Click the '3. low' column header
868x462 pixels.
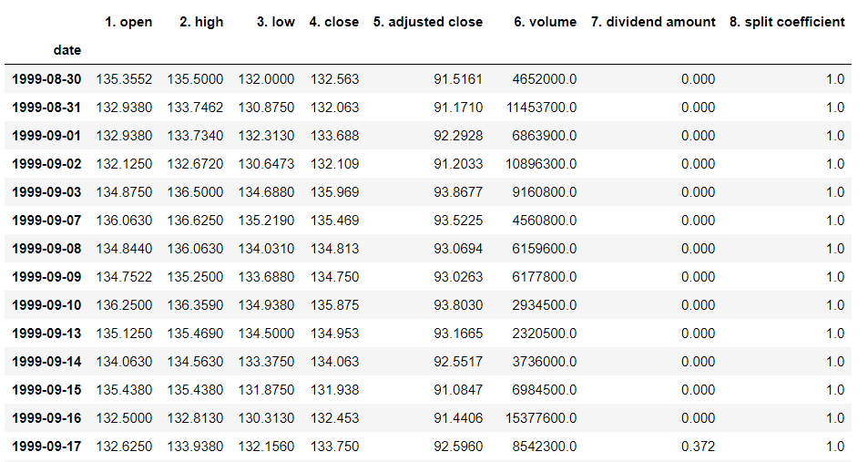pos(275,22)
